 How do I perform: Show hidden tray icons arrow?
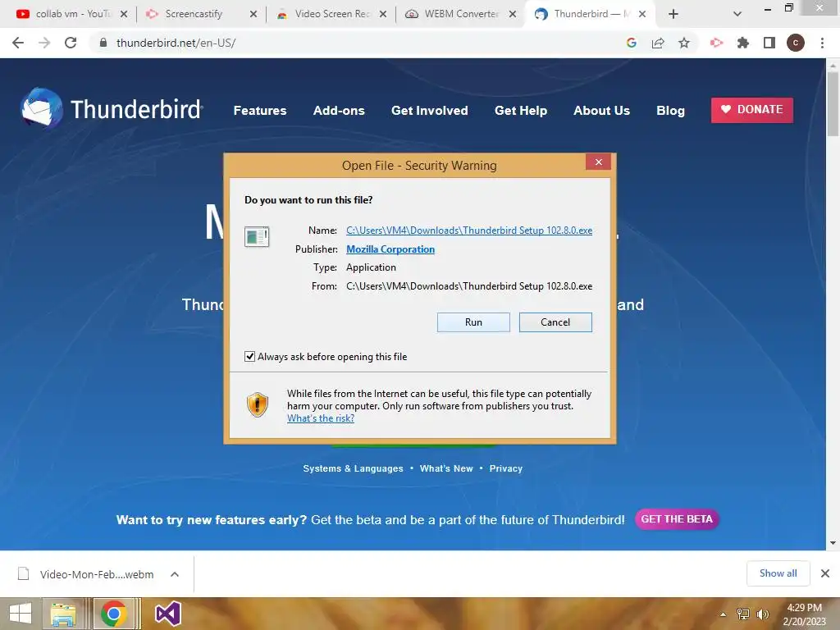pos(724,614)
